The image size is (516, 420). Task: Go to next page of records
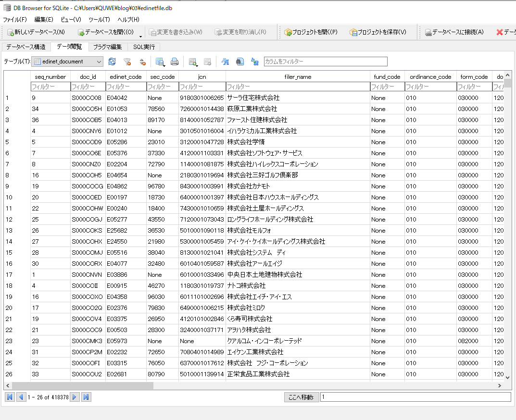[75, 397]
